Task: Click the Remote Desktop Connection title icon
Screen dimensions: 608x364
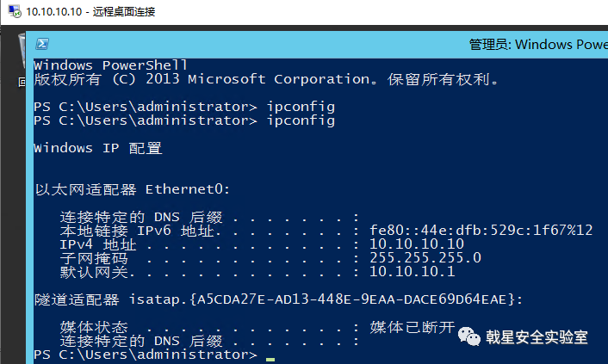Action: coord(12,11)
